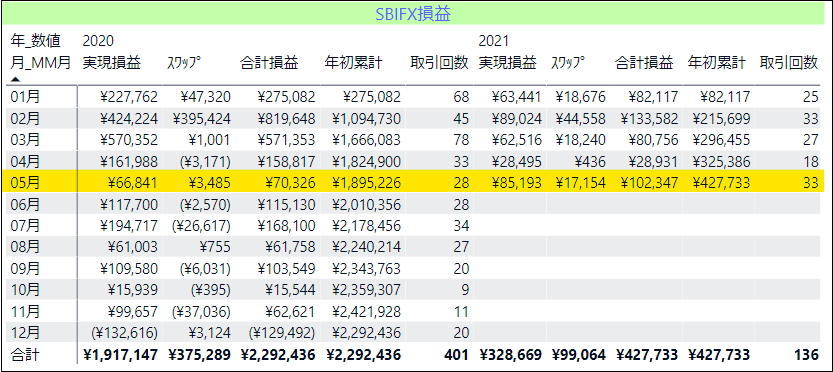Click the 実現損益 header under 2020
The width and height of the screenshot is (833, 372).
pos(112,63)
